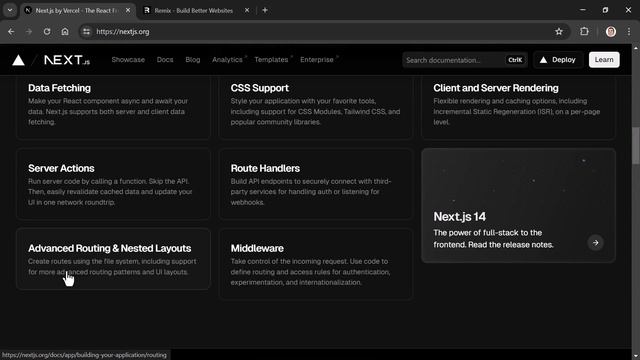Open site information icon in address bar
640x360 pixels.
pyautogui.click(x=86, y=31)
